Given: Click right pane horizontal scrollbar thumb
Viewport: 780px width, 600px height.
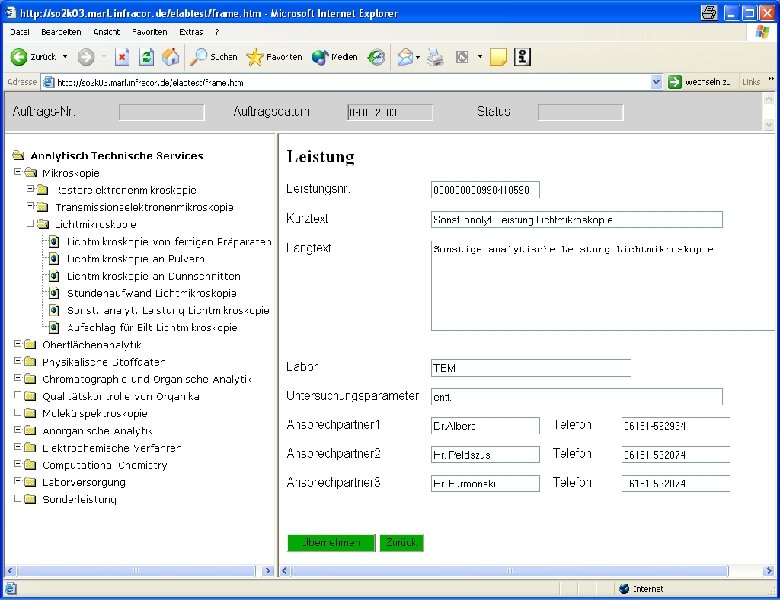Looking at the screenshot, I should [x=508, y=571].
